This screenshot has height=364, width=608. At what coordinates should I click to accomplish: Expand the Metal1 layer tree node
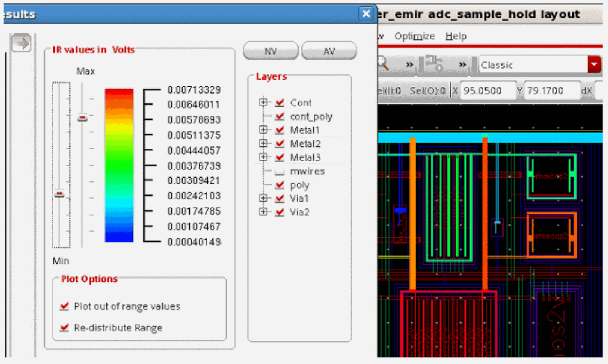[x=263, y=130]
